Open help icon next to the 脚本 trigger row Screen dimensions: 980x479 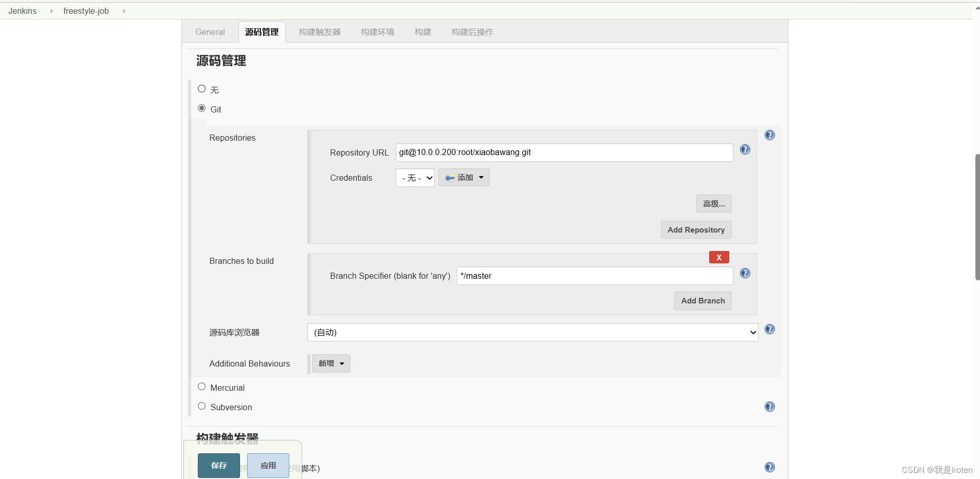click(x=769, y=467)
